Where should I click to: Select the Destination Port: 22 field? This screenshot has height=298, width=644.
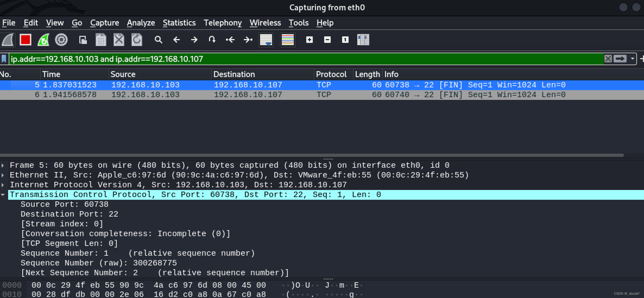(70, 214)
